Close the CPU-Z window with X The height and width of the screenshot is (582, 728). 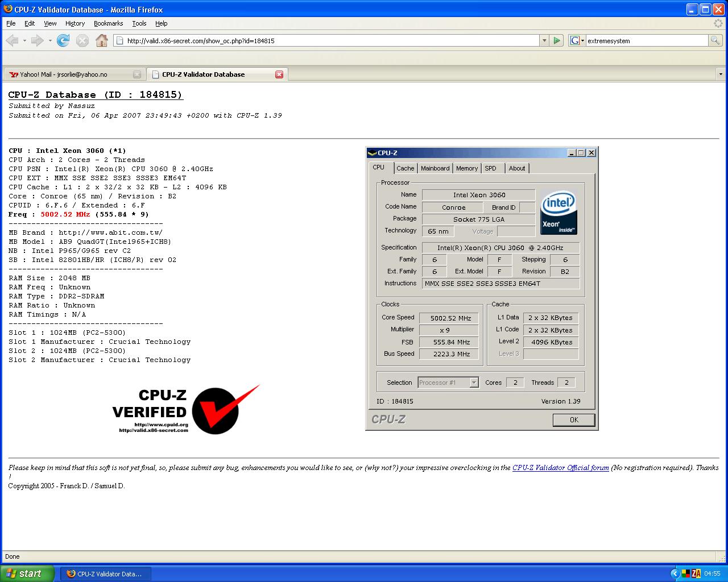click(591, 152)
